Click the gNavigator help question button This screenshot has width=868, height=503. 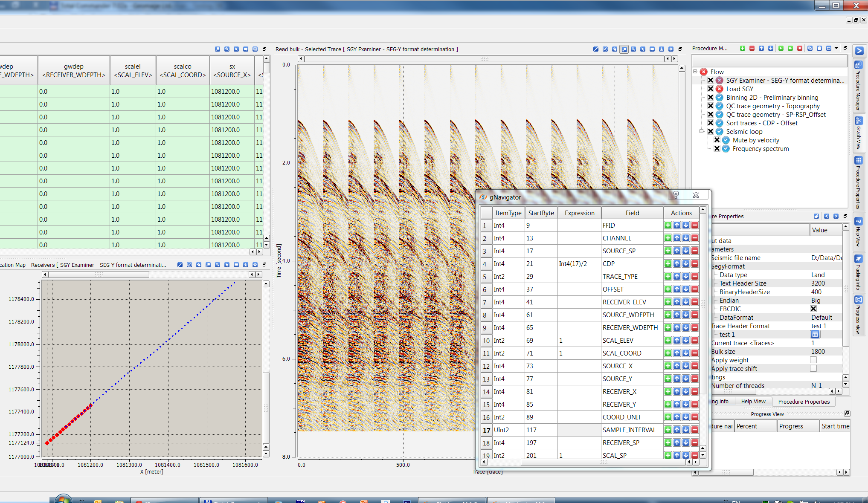676,195
